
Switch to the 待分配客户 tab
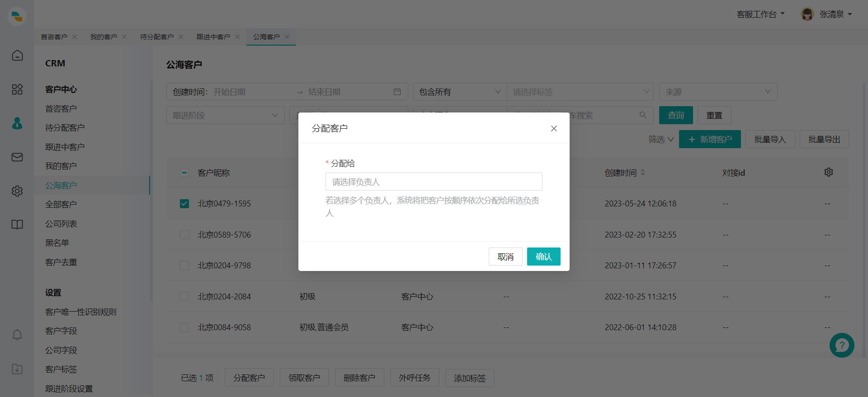[157, 37]
